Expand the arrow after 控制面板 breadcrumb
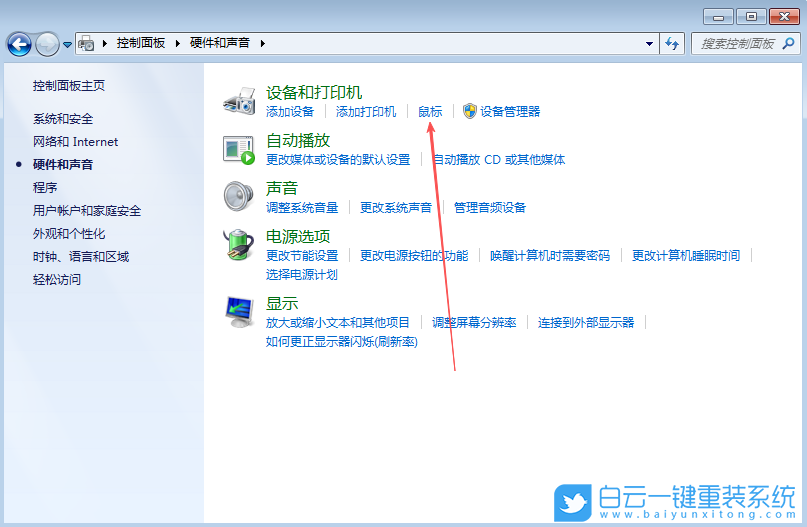Viewport: 807px width, 527px height. pos(178,43)
